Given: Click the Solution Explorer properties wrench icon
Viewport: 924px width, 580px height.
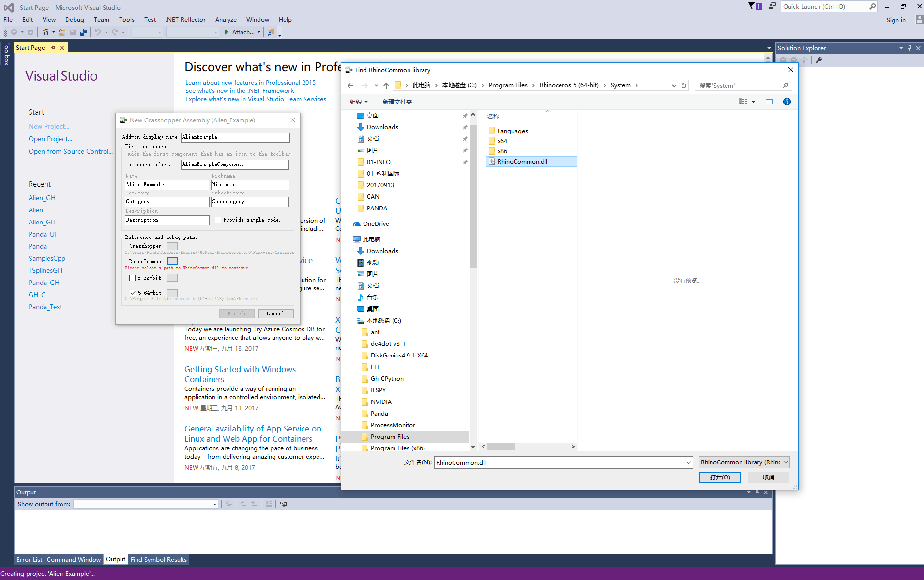Looking at the screenshot, I should tap(819, 60).
